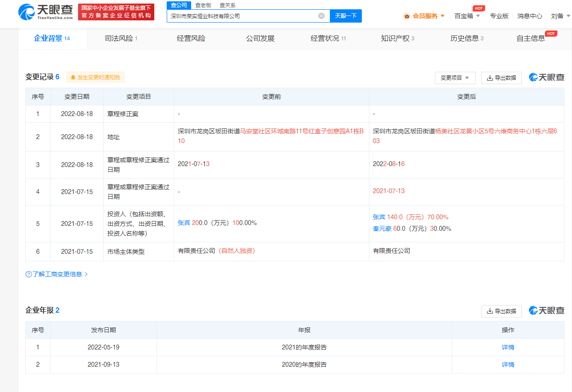Click the member service crown icon

(407, 16)
